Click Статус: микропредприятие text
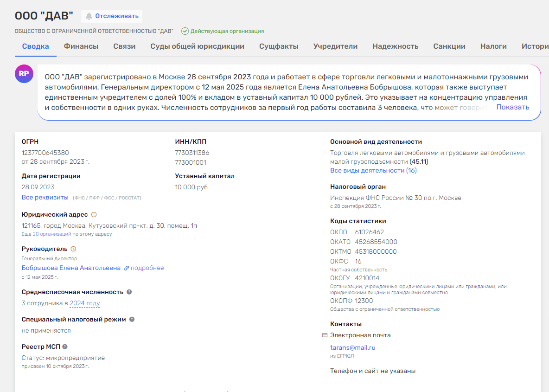549x392 pixels. pyautogui.click(x=63, y=358)
